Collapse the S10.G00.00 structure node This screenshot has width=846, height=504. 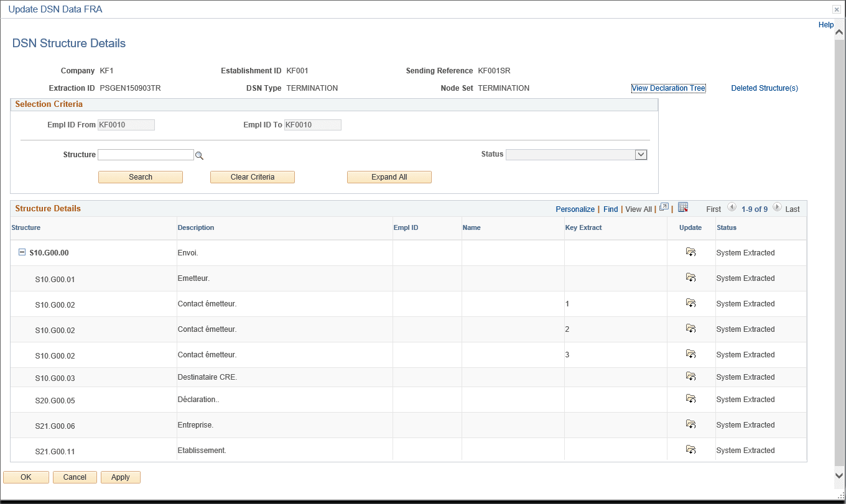point(22,252)
